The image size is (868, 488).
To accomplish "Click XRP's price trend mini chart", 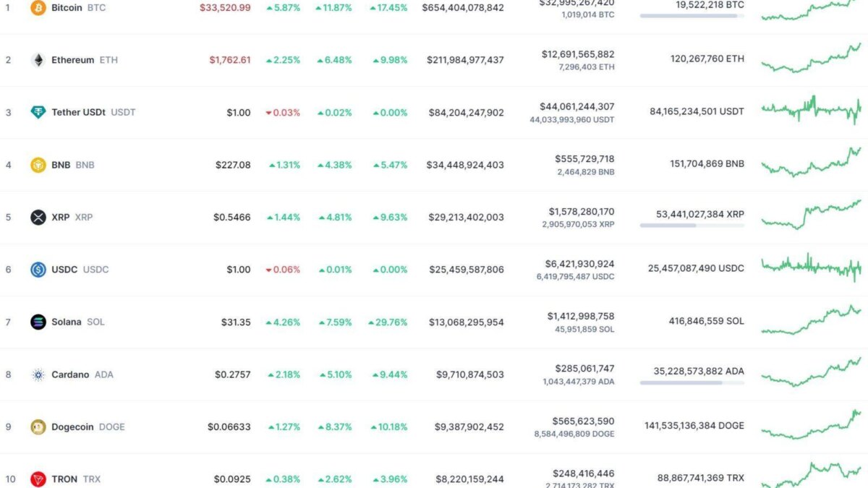I will click(x=810, y=214).
